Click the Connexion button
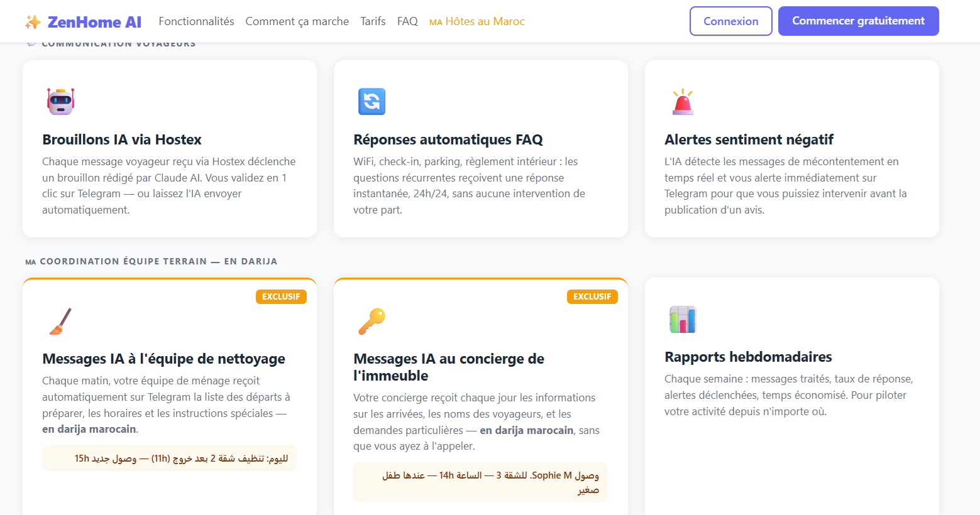This screenshot has width=980, height=515. [730, 21]
